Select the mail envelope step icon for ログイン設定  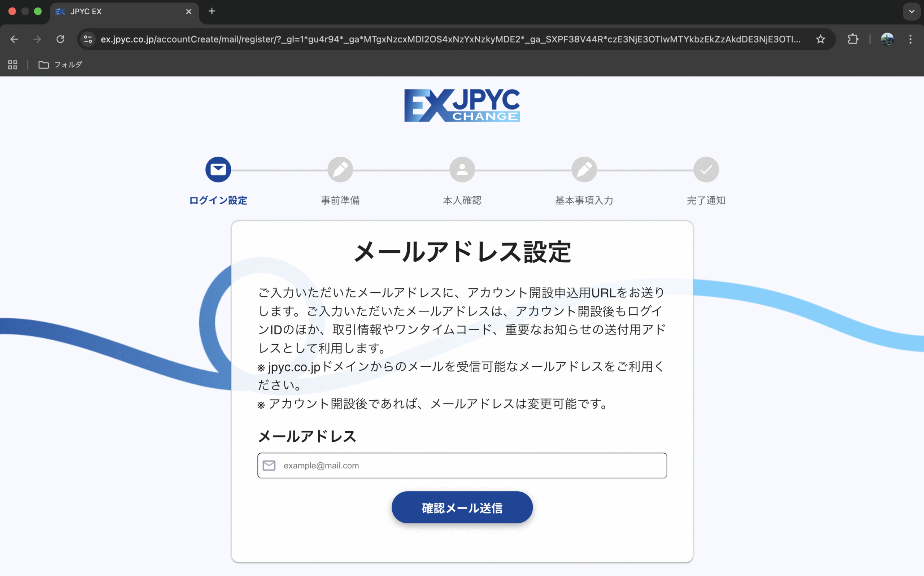[218, 169]
